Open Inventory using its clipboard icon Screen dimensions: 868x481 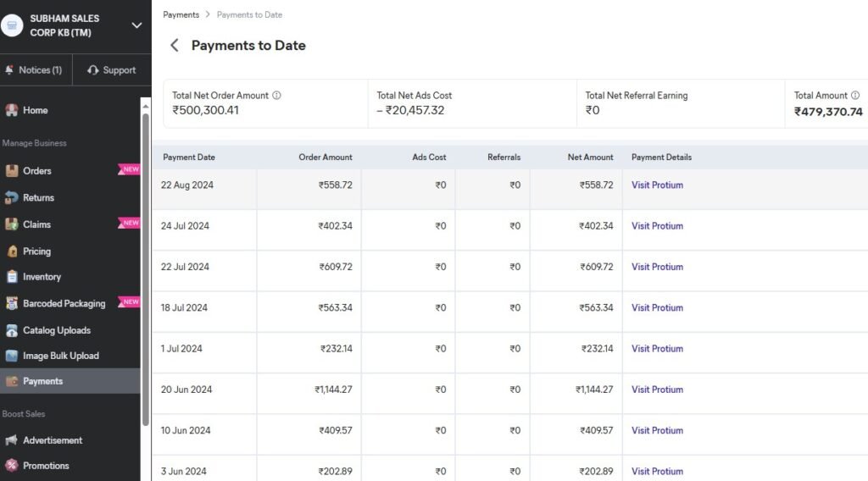point(12,277)
